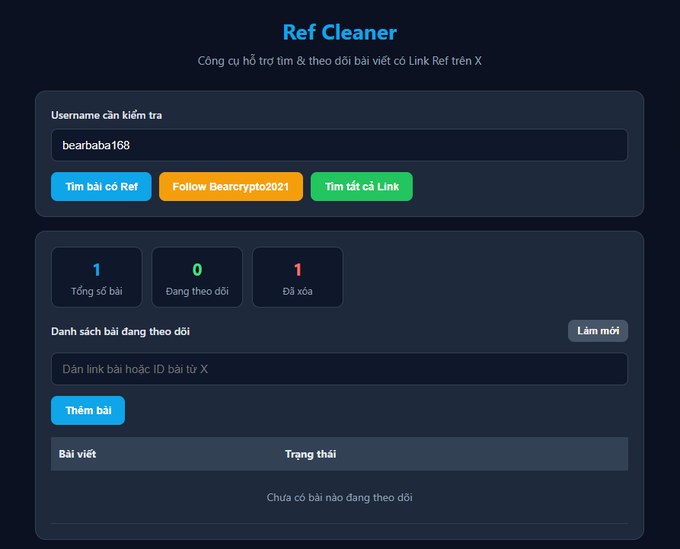Select the 'Đang theo dõi' stat card
Screen dimensions: 680x549
[x=197, y=278]
